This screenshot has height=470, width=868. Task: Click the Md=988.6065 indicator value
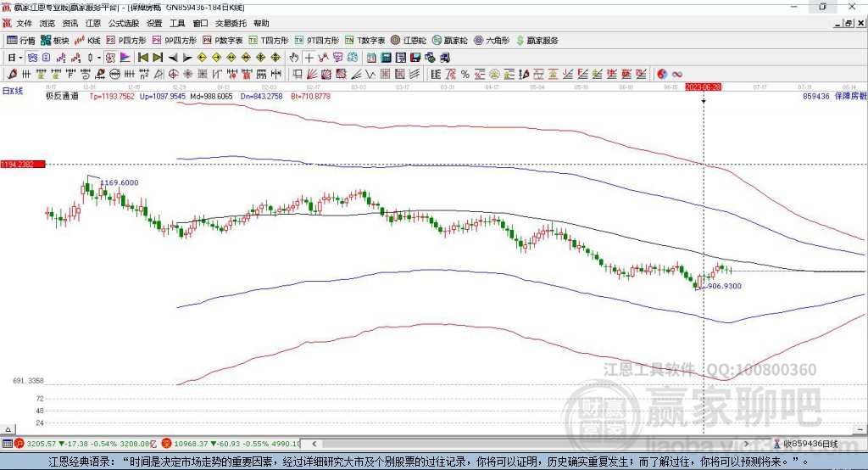(211, 96)
